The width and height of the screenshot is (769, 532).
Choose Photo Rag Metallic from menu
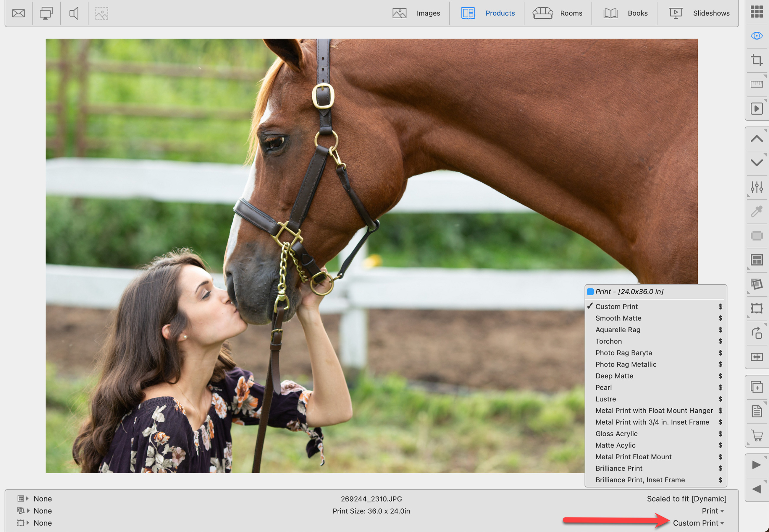click(x=626, y=364)
